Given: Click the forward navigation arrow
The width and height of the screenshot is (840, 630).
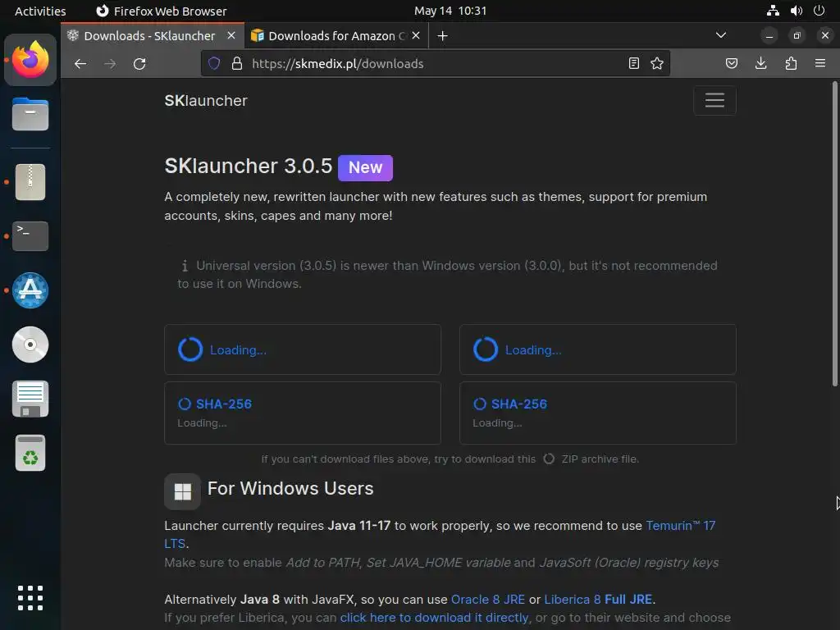Looking at the screenshot, I should pos(111,64).
